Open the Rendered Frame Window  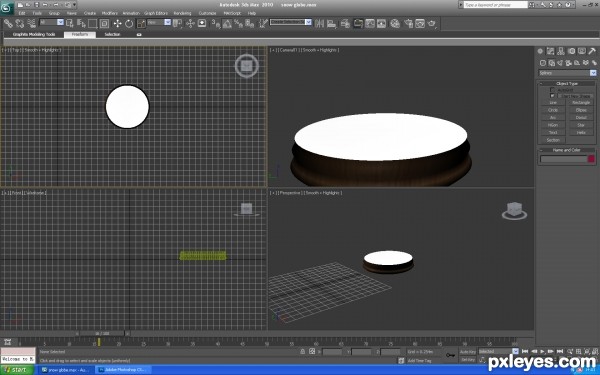420,23
